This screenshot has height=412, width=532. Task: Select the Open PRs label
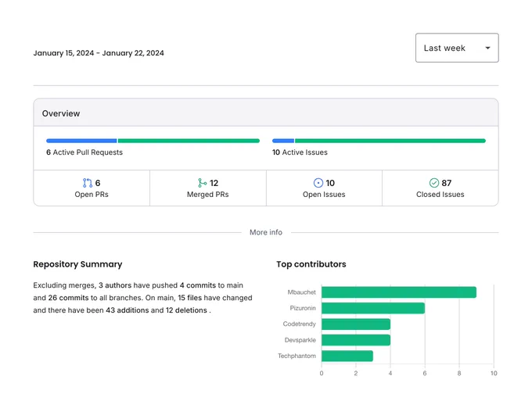[x=92, y=195]
